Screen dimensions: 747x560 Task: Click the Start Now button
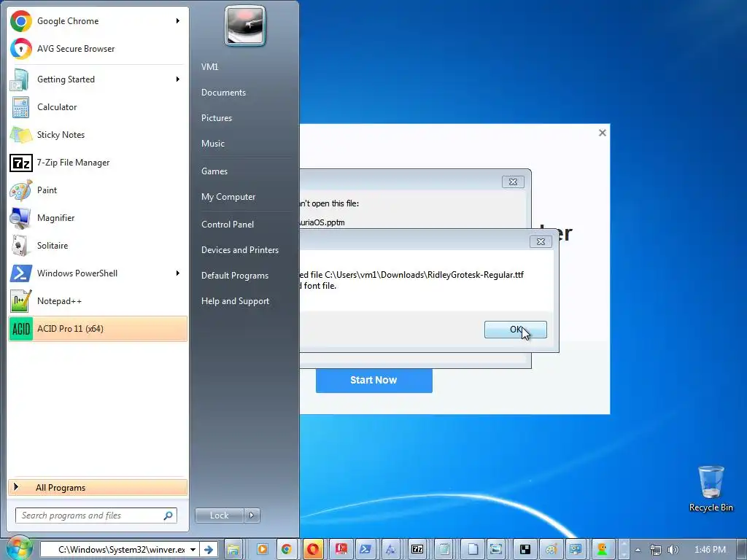(x=374, y=380)
